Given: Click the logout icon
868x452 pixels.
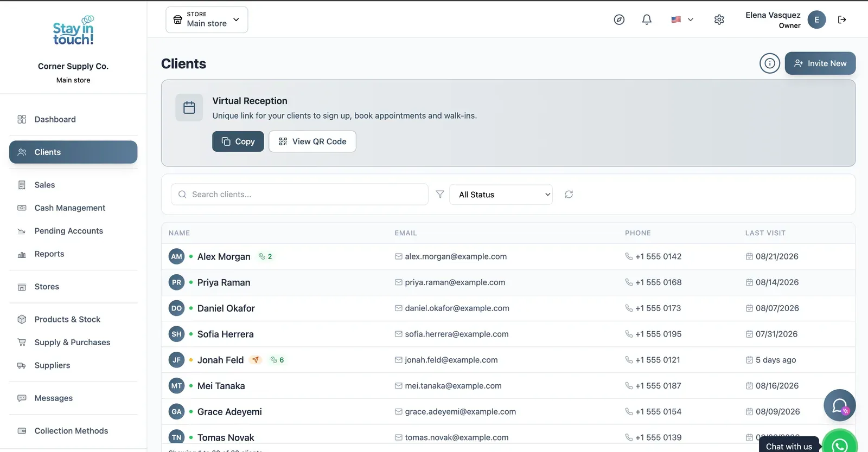Looking at the screenshot, I should click(842, 20).
